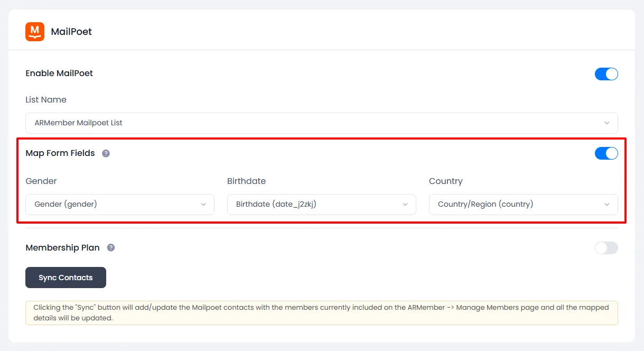Click the orange MailPoet logo icon
644x351 pixels.
pyautogui.click(x=35, y=32)
